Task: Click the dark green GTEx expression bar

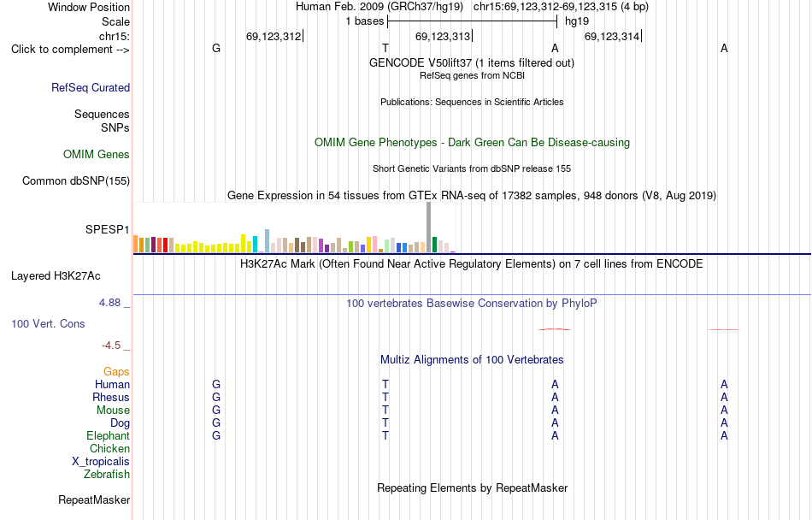Action: 434,245
